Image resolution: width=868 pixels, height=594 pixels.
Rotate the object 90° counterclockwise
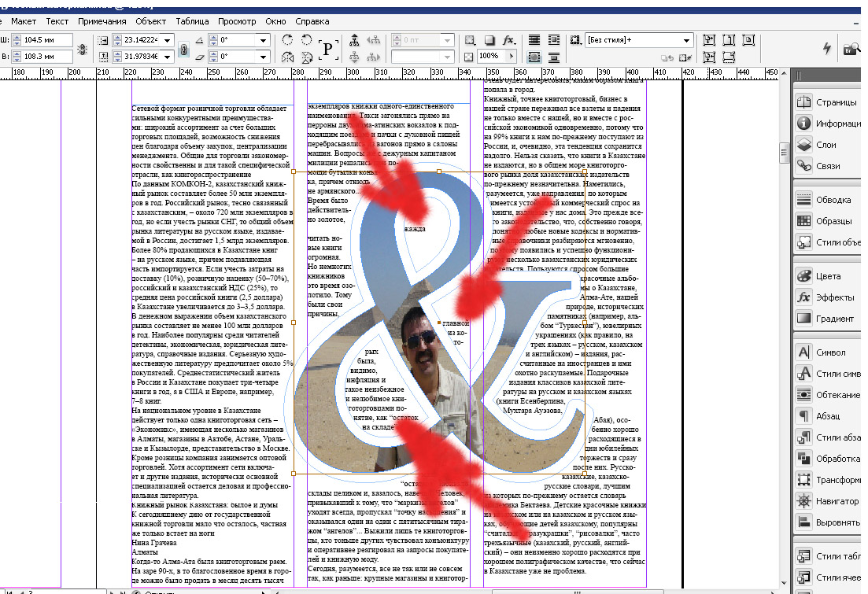[306, 40]
